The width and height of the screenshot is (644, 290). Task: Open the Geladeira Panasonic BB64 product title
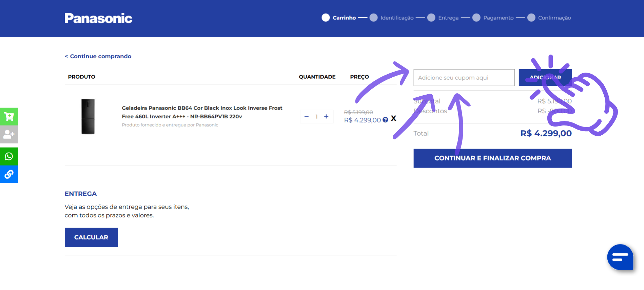click(x=202, y=112)
